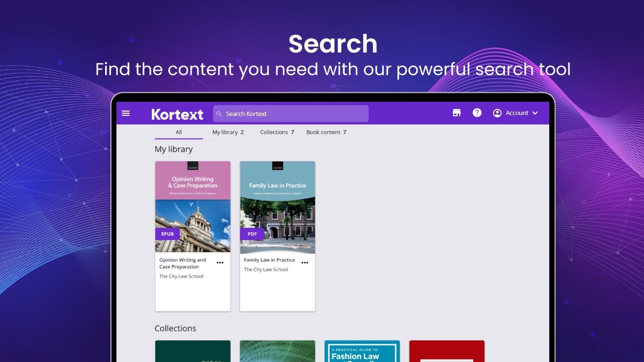This screenshot has height=362, width=644.
Task: Switch to the All tab
Action: pos(179,132)
